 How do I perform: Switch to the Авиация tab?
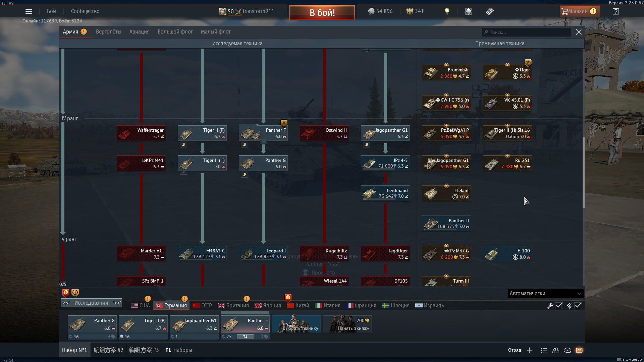(140, 32)
